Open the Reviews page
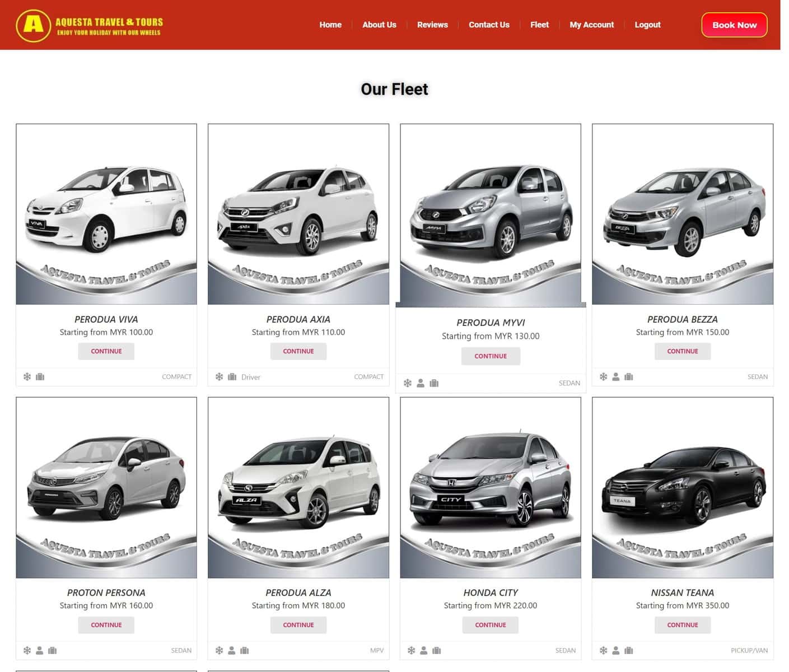 [432, 25]
